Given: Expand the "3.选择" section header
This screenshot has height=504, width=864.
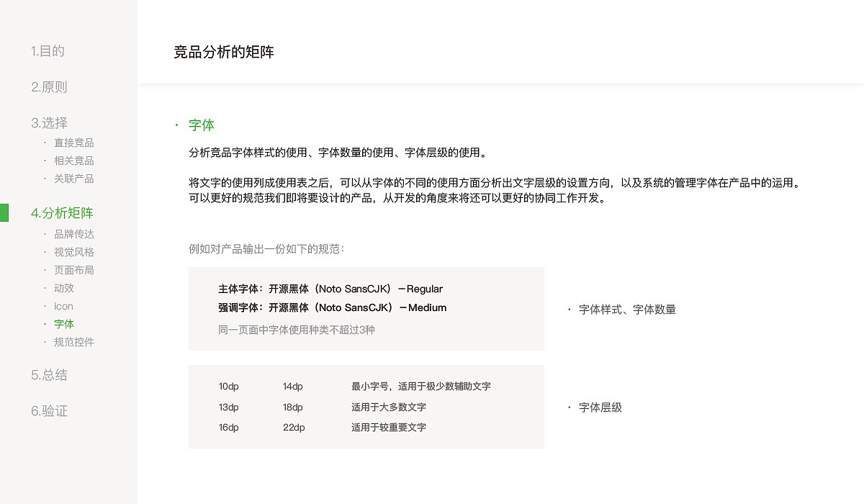Looking at the screenshot, I should point(48,123).
